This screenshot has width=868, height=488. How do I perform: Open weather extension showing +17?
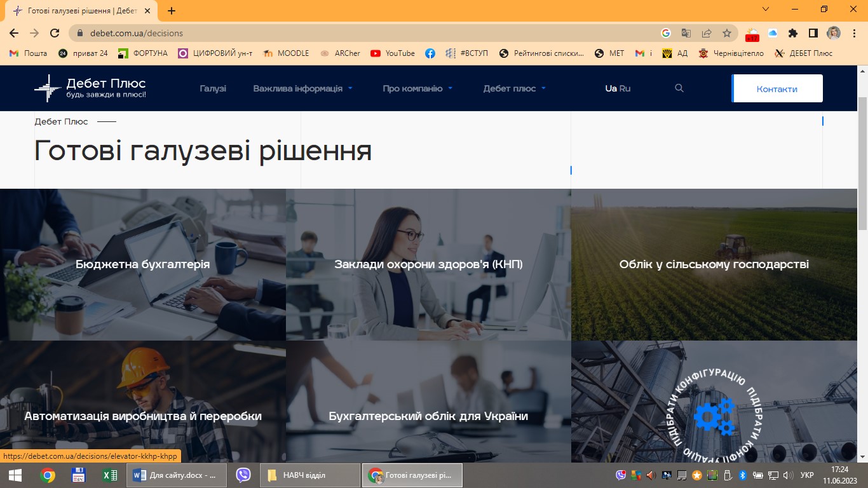coord(752,34)
